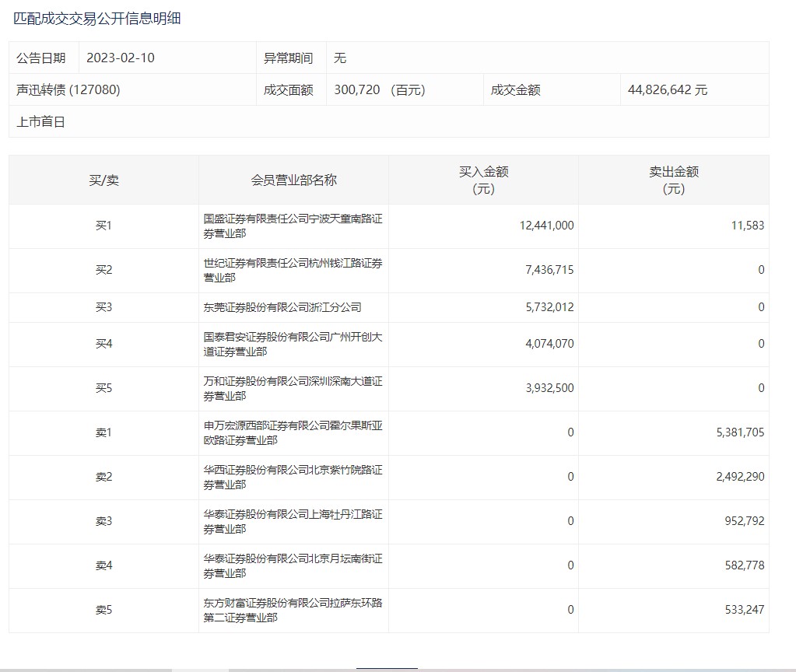
Task: Open 国盛证券宁波天童南路证券营业部 entry
Action: (293, 226)
